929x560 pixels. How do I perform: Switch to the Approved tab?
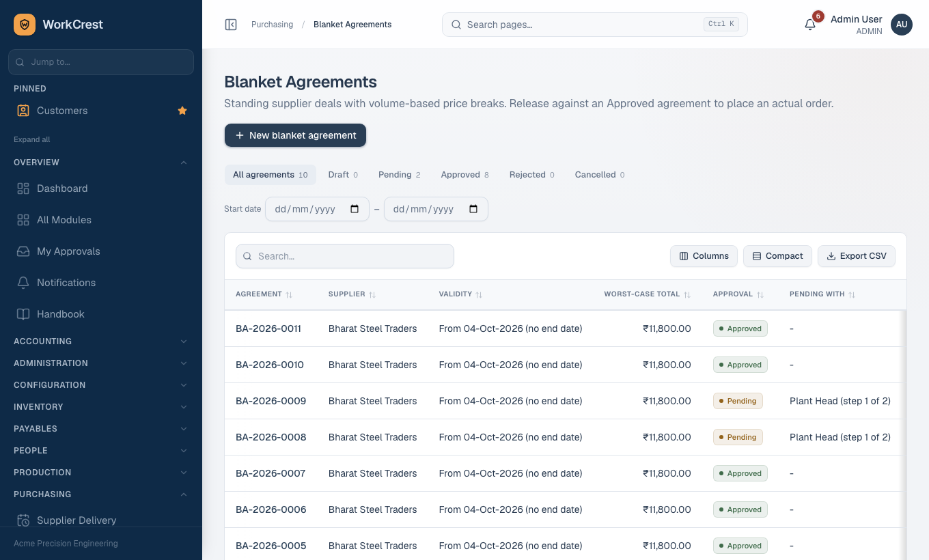click(464, 175)
